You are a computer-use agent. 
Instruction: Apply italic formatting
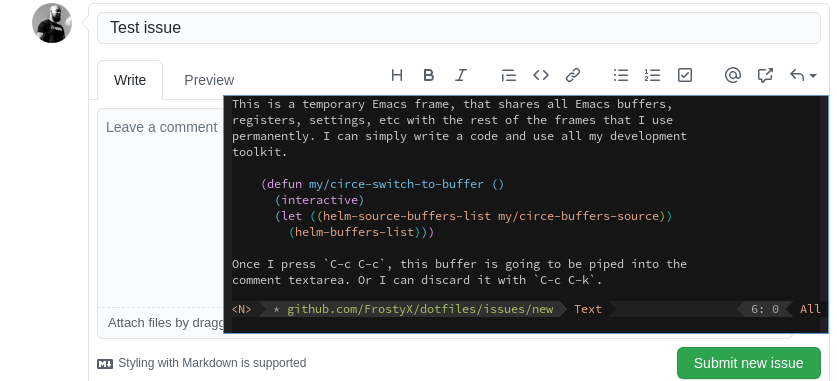click(461, 75)
